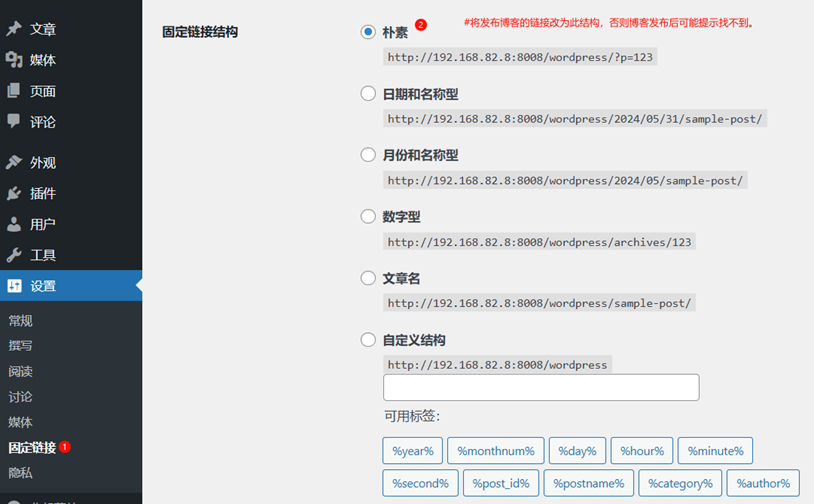Enable the 自定义结构 radio button
814x504 pixels.
[x=368, y=340]
